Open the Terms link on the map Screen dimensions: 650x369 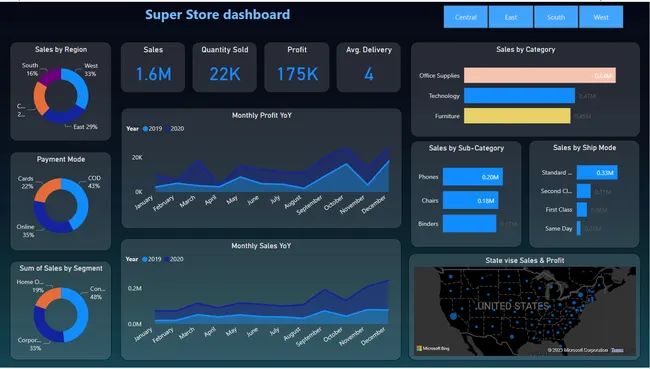coord(617,350)
